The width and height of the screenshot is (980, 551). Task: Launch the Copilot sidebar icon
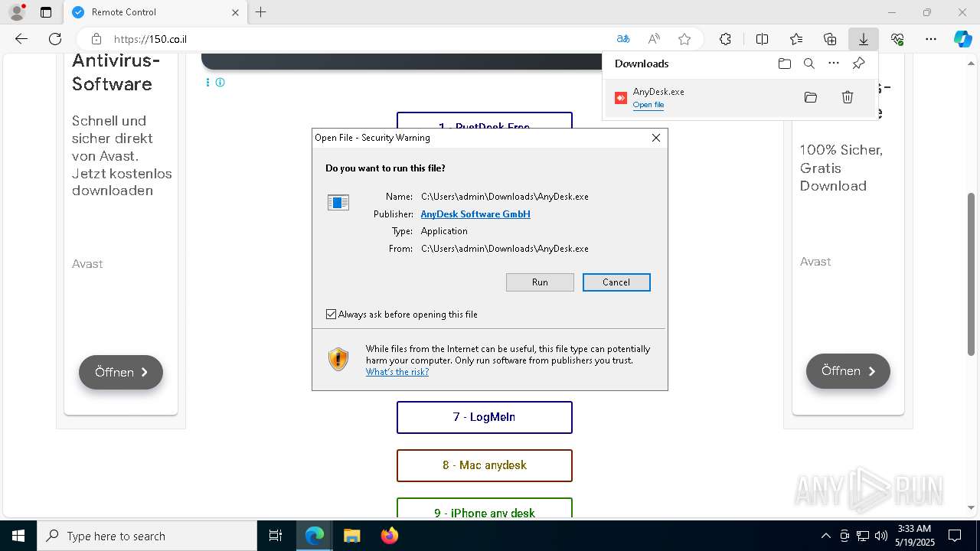tap(962, 39)
